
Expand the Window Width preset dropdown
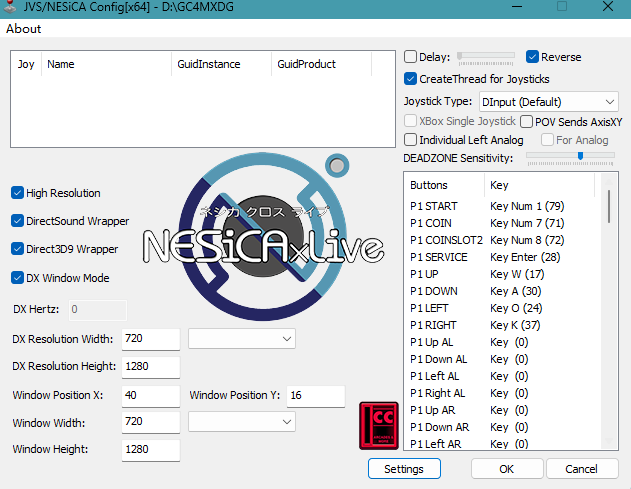[x=242, y=421]
